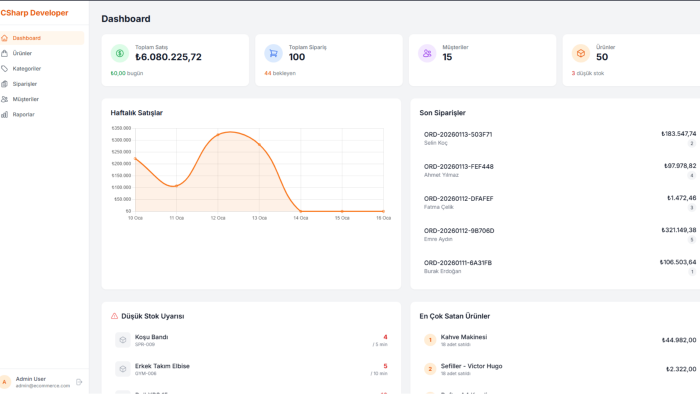The height and width of the screenshot is (394, 700).
Task: Click the Admin User name in sidebar footer
Action: [31, 379]
